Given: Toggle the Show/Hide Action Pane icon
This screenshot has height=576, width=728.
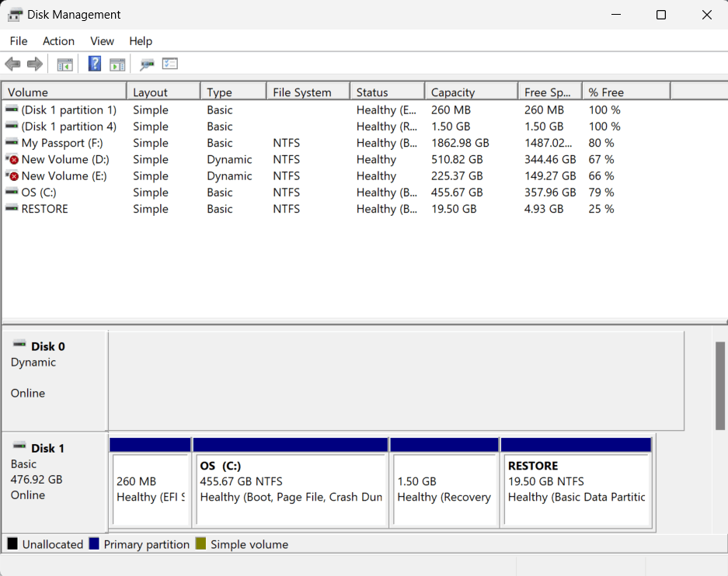Looking at the screenshot, I should pos(117,64).
